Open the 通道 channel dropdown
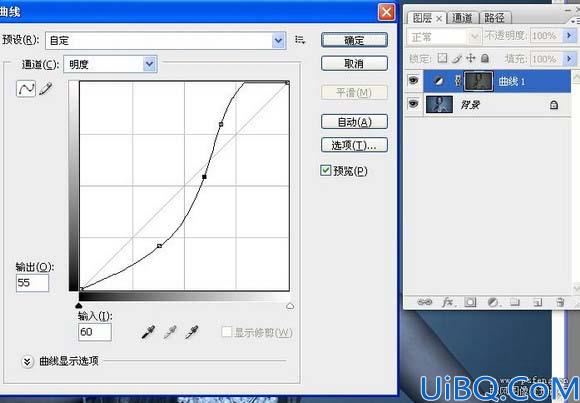Viewport: 580px width, 403px height. point(110,64)
